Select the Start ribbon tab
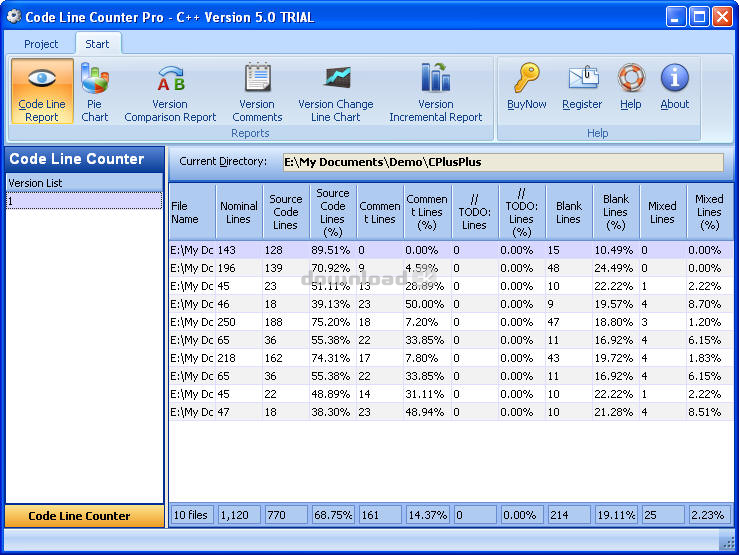 pos(97,44)
